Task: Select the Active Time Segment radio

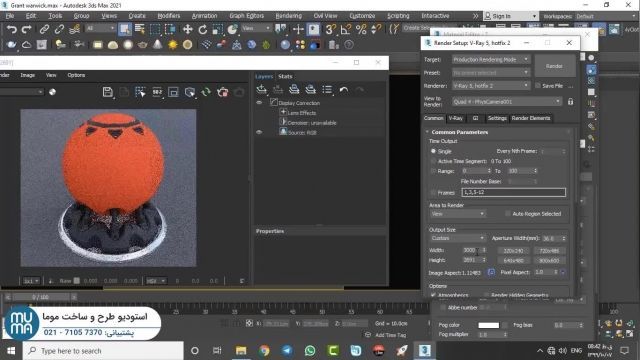Action: pyautogui.click(x=433, y=161)
